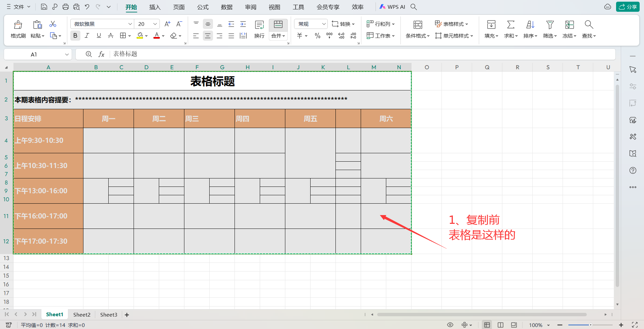Click the WPS AI button
644x329 pixels.
[392, 7]
